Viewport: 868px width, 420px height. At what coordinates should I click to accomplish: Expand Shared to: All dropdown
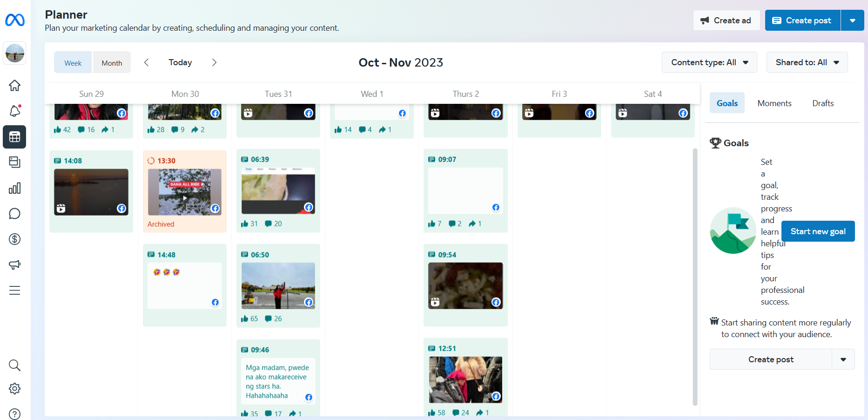807,62
